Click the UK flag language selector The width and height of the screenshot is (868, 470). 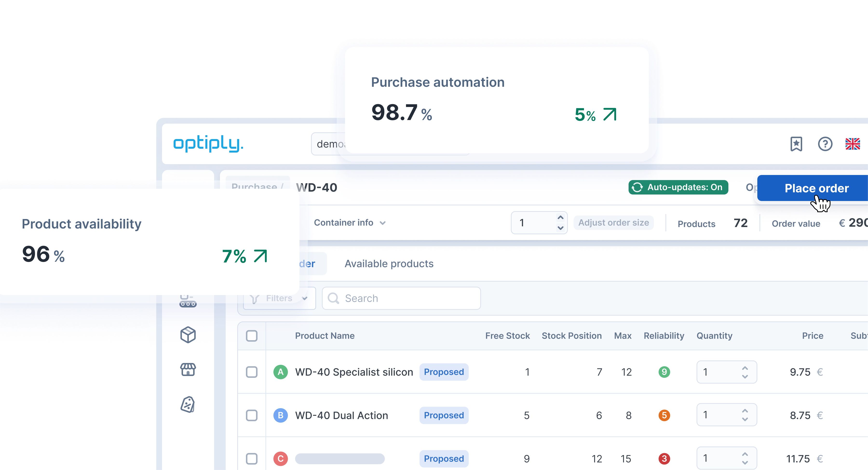coord(853,144)
